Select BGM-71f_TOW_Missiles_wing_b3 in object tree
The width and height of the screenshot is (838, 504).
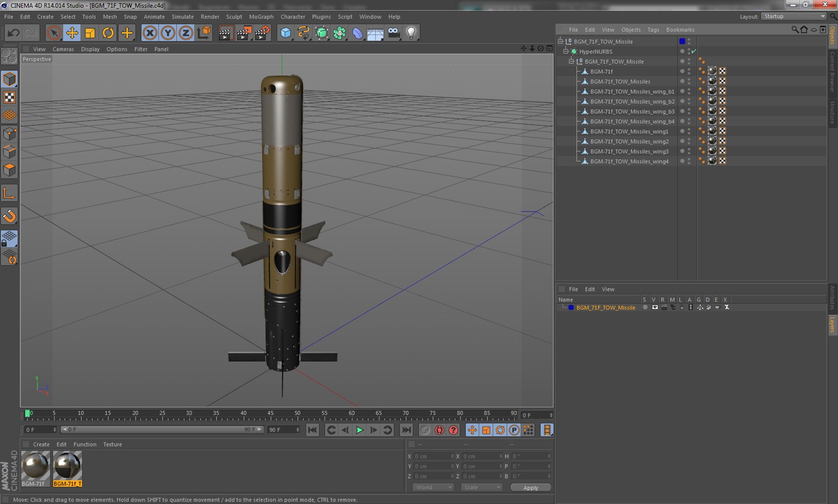click(632, 112)
